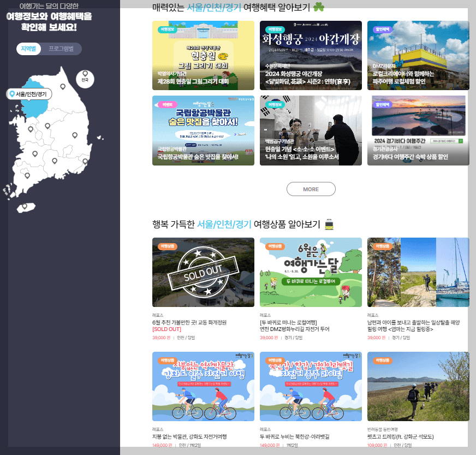This screenshot has width=476, height=455.
Task: Click the blue pin inside the 서울/인천/경기 label
Action: click(x=12, y=93)
